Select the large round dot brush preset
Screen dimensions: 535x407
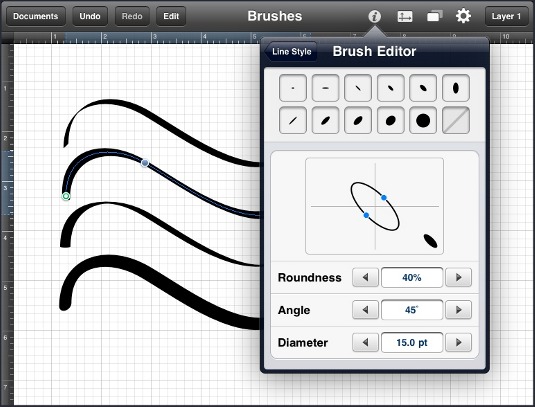[423, 120]
